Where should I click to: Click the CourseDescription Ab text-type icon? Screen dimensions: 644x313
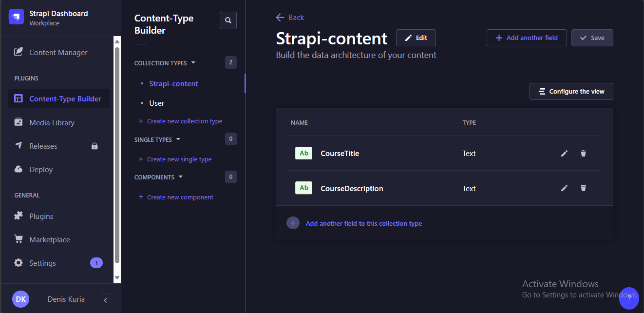tap(303, 188)
